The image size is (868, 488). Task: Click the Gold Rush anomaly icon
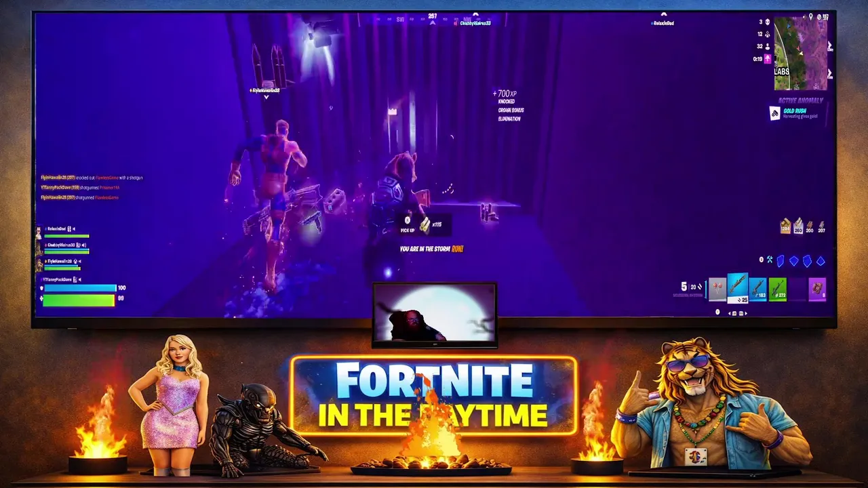775,113
